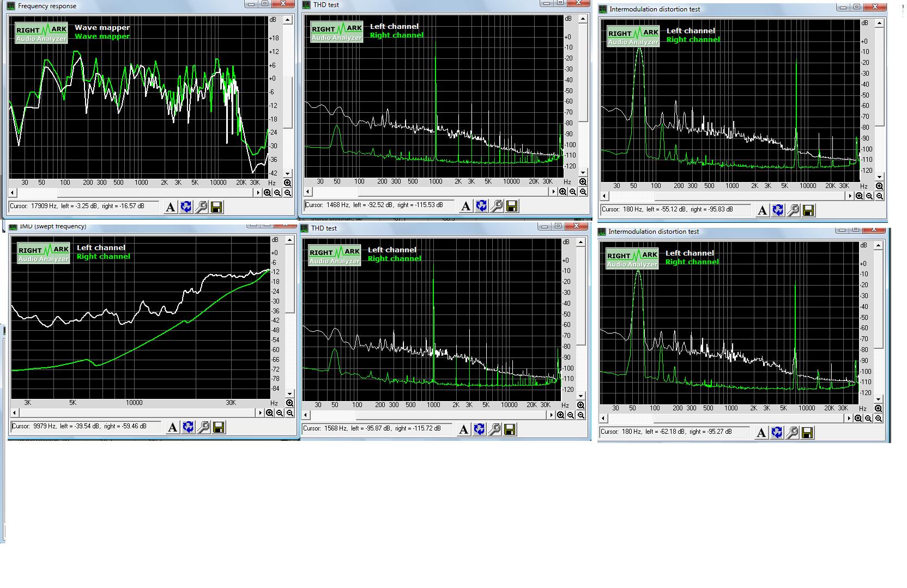Click the green 'Wave mapper' legend text
The height and width of the screenshot is (588, 907).
[x=102, y=37]
